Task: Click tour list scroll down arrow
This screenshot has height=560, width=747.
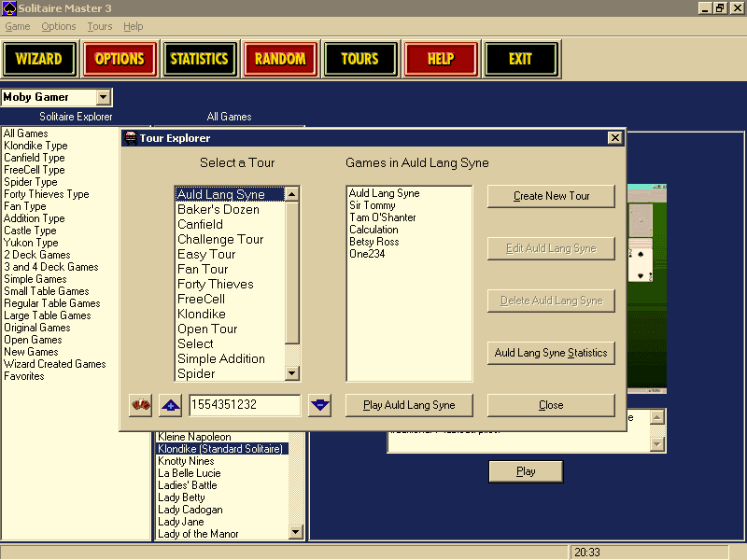Action: pos(292,372)
